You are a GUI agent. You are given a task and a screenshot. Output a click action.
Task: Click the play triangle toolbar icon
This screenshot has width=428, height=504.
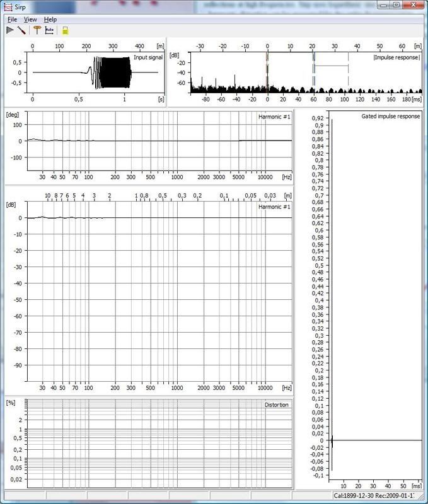pos(10,30)
